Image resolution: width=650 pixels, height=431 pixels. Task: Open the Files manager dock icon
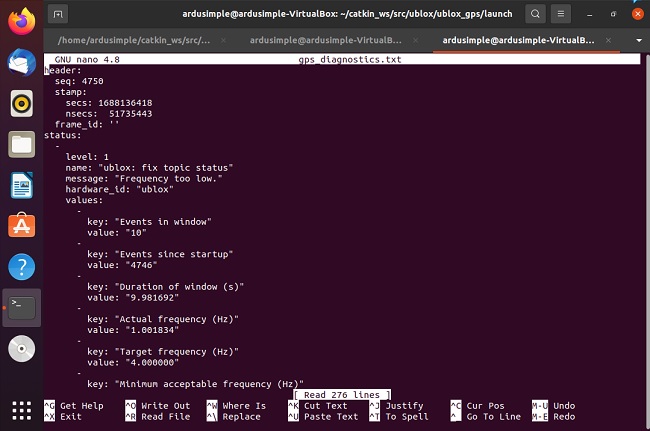click(x=21, y=144)
